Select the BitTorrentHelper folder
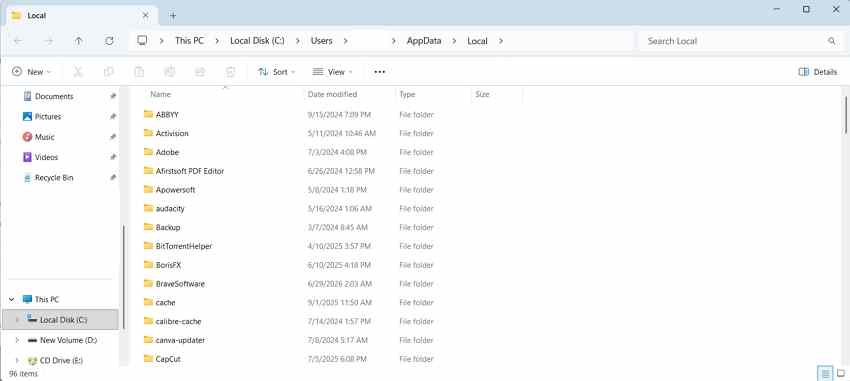The height and width of the screenshot is (381, 850). [184, 246]
